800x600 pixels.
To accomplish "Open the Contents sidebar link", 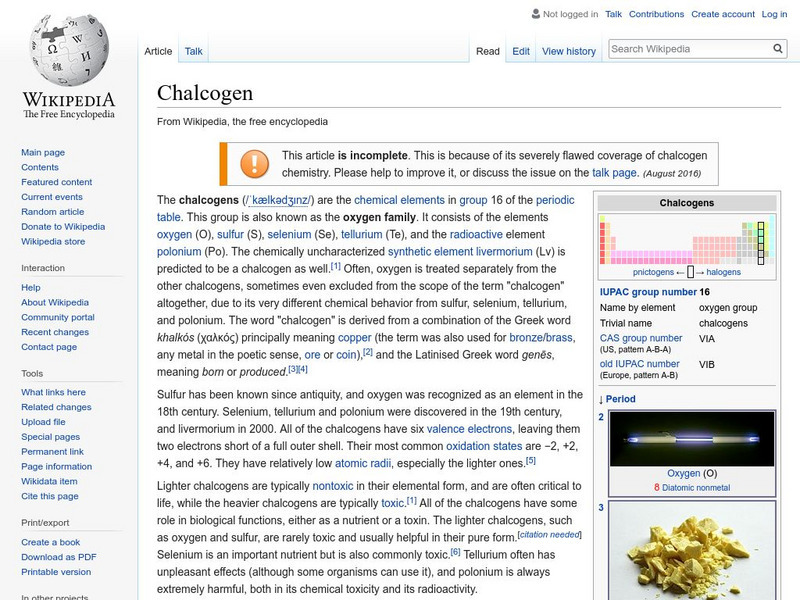I will click(x=40, y=167).
